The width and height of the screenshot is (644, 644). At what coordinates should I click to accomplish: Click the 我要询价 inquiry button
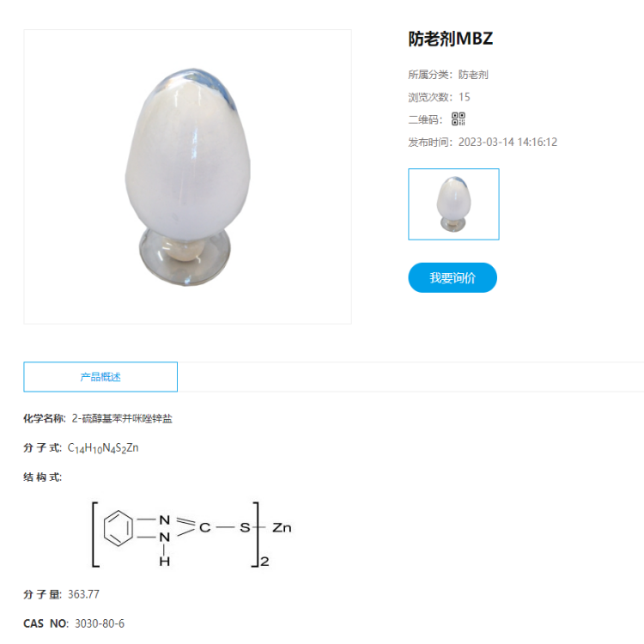pos(453,277)
